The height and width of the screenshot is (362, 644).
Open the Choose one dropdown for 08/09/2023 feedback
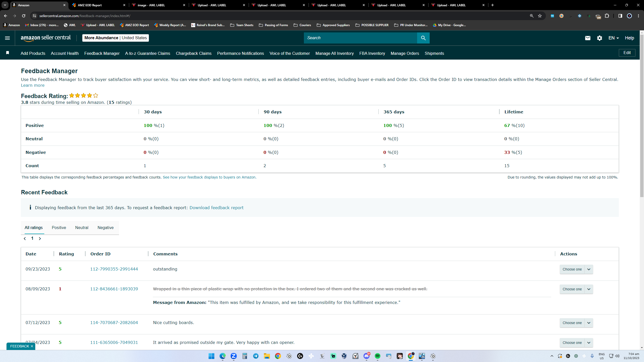click(576, 289)
